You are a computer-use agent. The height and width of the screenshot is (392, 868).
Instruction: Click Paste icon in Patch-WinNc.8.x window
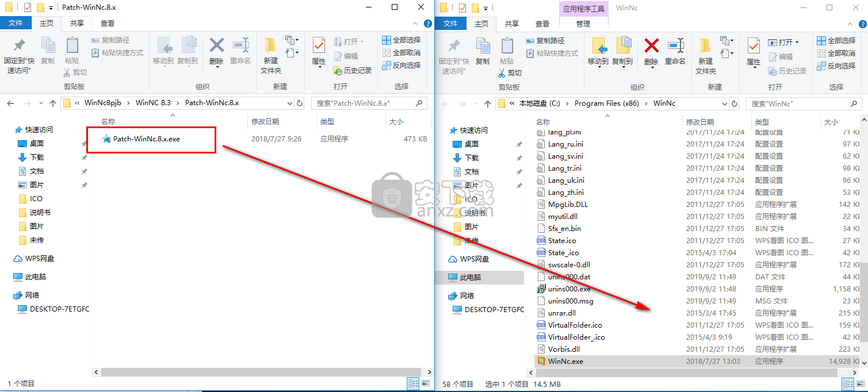[72, 45]
